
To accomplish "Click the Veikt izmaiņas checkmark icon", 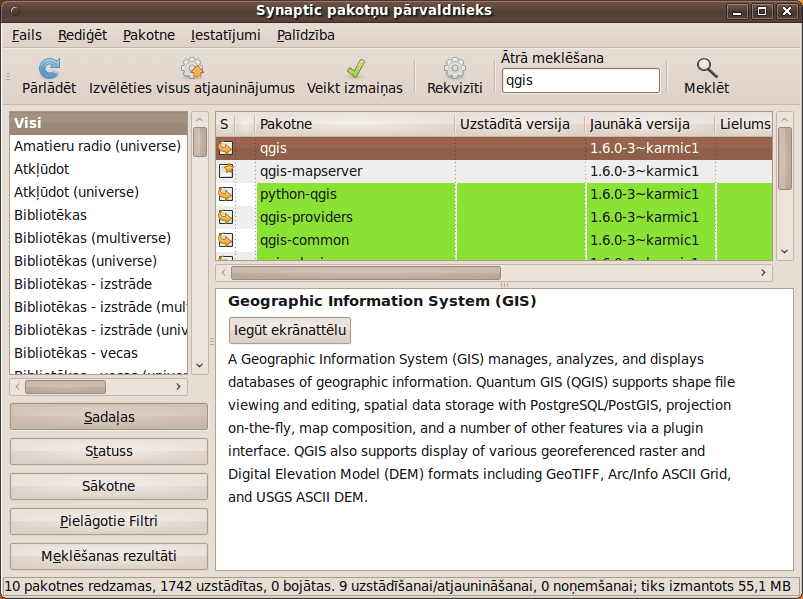I will (355, 68).
